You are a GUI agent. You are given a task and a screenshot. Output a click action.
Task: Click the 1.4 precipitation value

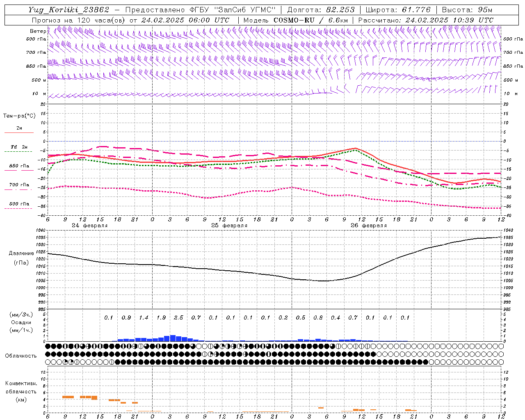tap(144, 318)
